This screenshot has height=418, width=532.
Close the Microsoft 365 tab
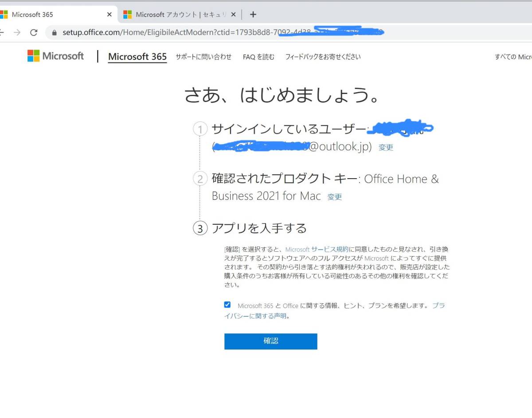[110, 15]
